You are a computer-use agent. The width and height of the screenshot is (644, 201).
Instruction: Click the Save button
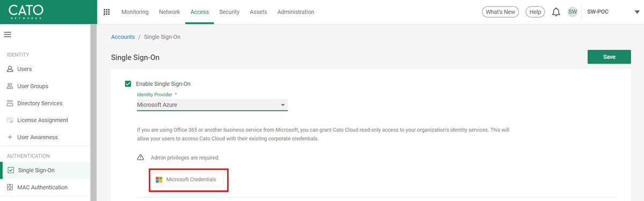pos(609,57)
